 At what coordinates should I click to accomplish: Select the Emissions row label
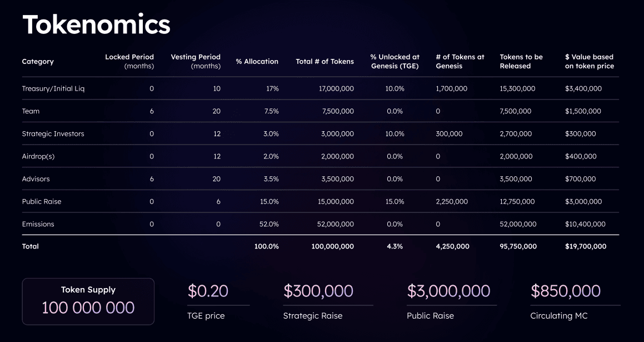click(x=38, y=224)
